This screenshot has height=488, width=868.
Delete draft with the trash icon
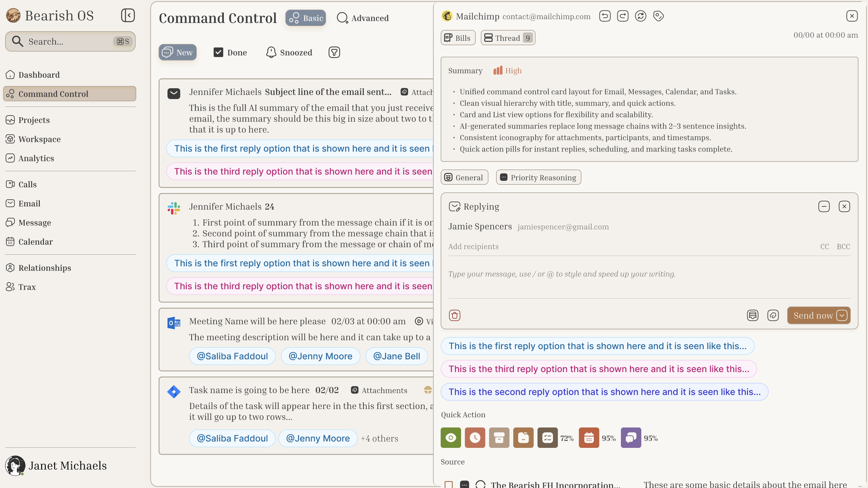pos(454,315)
